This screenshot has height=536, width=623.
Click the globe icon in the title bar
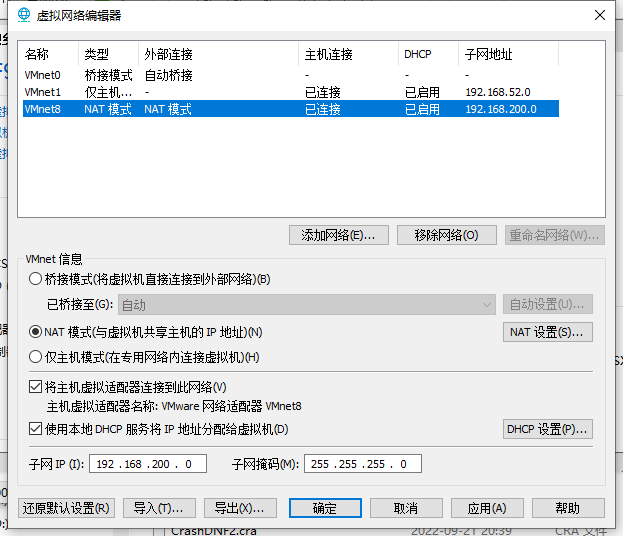tap(24, 15)
